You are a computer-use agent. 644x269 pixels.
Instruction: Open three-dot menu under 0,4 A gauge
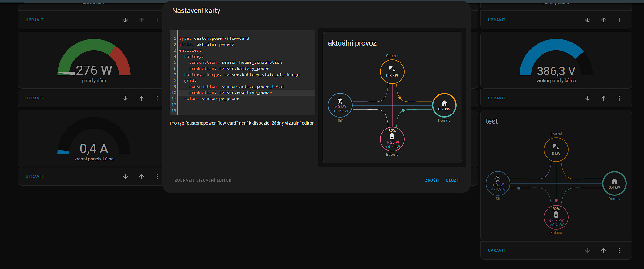click(x=157, y=176)
